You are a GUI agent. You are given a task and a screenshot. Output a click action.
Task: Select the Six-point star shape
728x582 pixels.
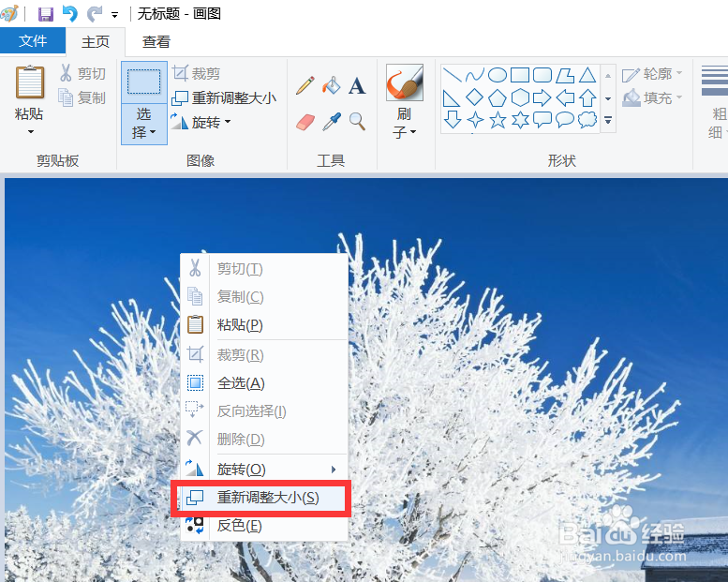pyautogui.click(x=520, y=120)
